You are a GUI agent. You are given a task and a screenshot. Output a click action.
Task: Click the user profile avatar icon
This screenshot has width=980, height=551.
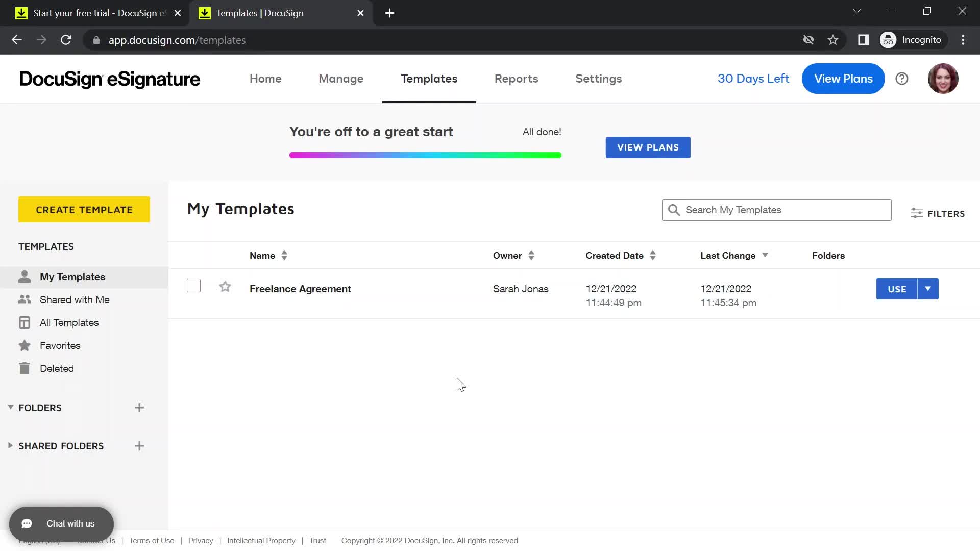pyautogui.click(x=943, y=79)
